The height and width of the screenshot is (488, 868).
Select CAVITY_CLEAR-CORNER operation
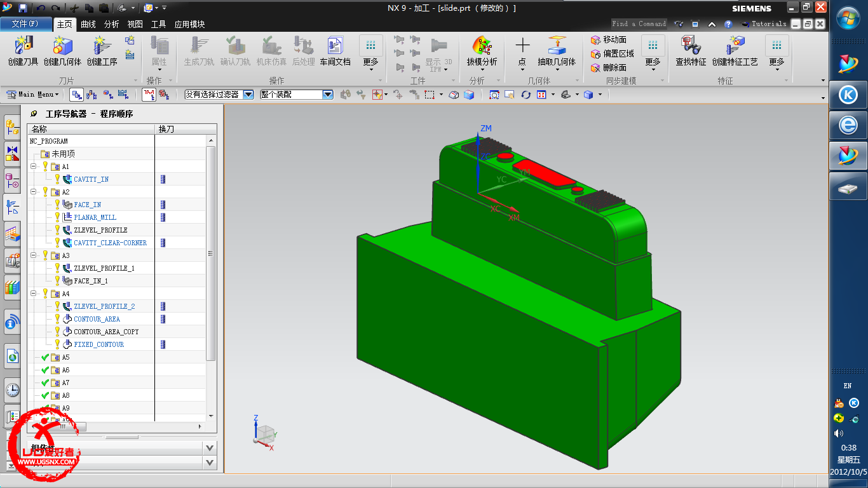tap(110, 243)
